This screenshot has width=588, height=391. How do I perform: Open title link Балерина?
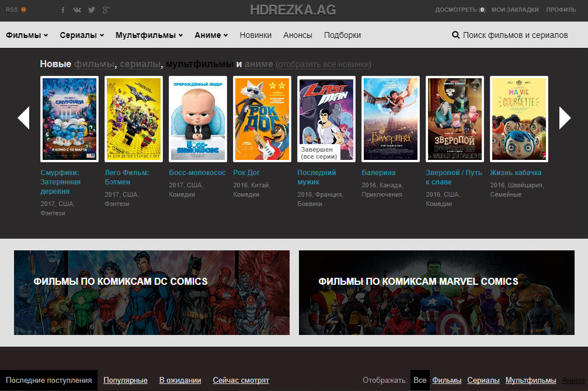(378, 172)
